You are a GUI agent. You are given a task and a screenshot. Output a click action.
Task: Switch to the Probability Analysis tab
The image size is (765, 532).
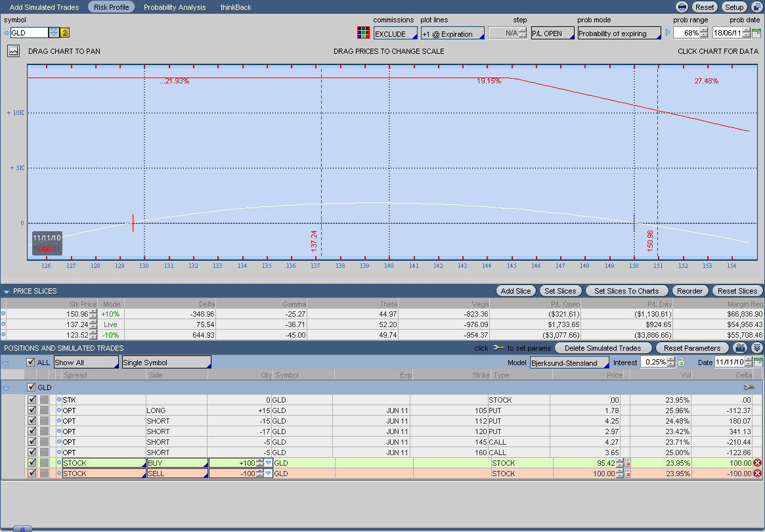[x=175, y=7]
